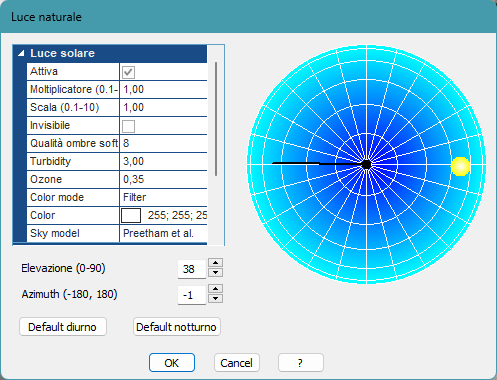Open the white Color swatch picker
497x380 pixels.
131,215
